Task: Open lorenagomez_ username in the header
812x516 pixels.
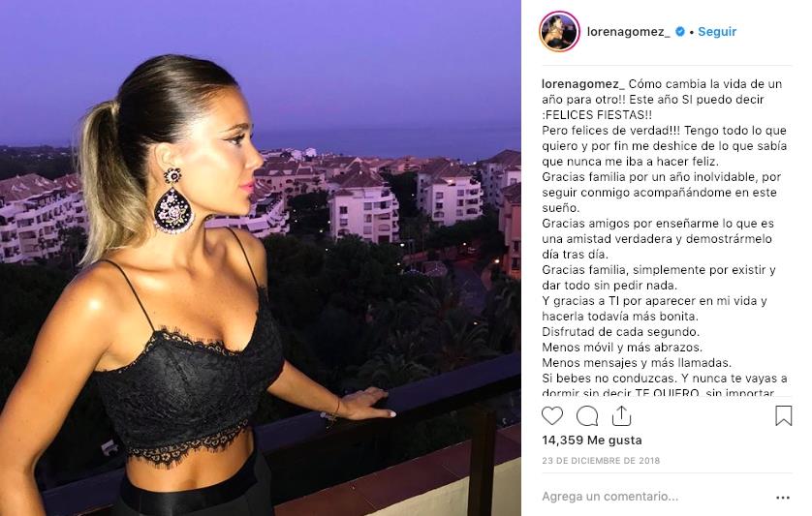Action: tap(628, 32)
